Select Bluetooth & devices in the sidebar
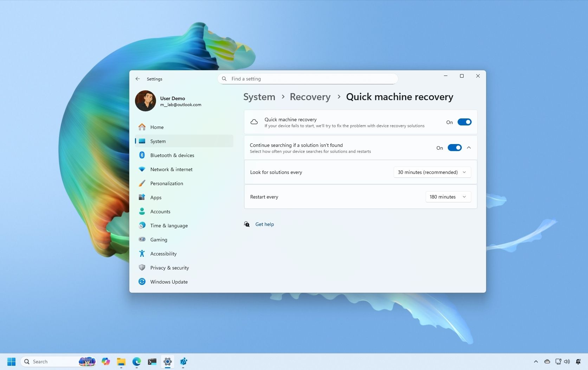The image size is (588, 370). tap(172, 155)
